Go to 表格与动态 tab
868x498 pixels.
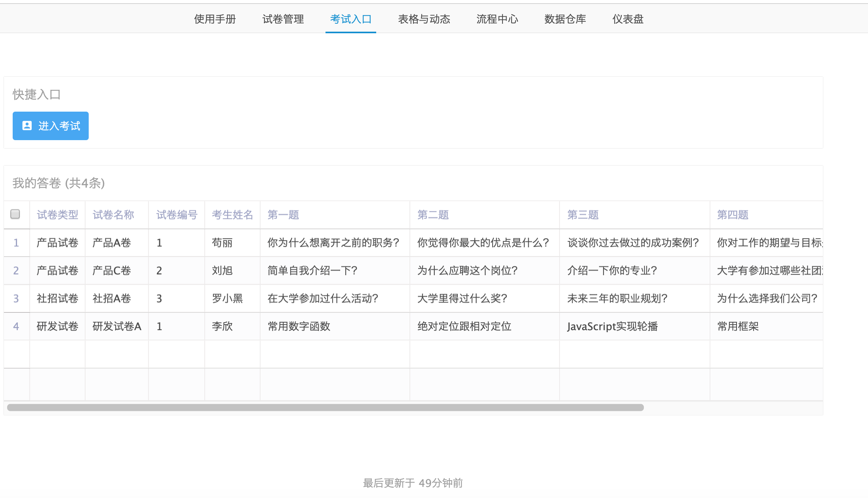[424, 19]
